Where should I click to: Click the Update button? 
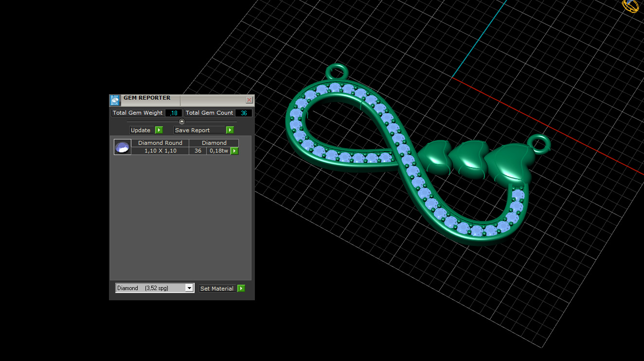[x=142, y=130]
